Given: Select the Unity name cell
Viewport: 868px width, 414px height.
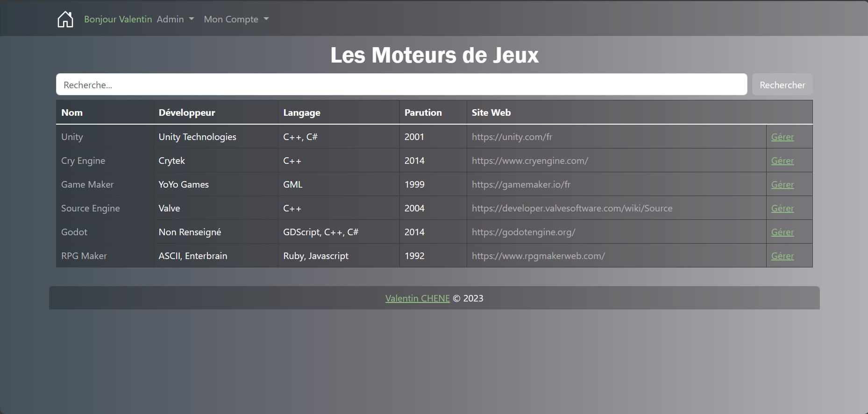Looking at the screenshot, I should tap(105, 137).
